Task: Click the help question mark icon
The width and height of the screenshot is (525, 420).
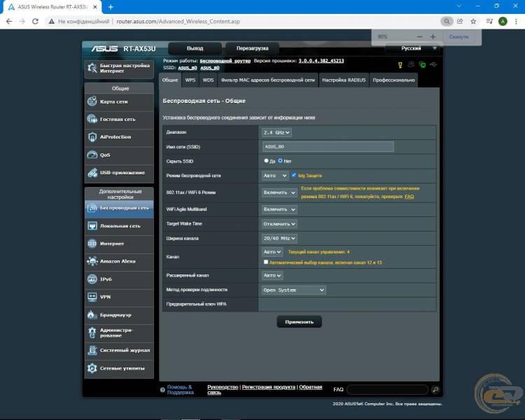Action: 162,390
